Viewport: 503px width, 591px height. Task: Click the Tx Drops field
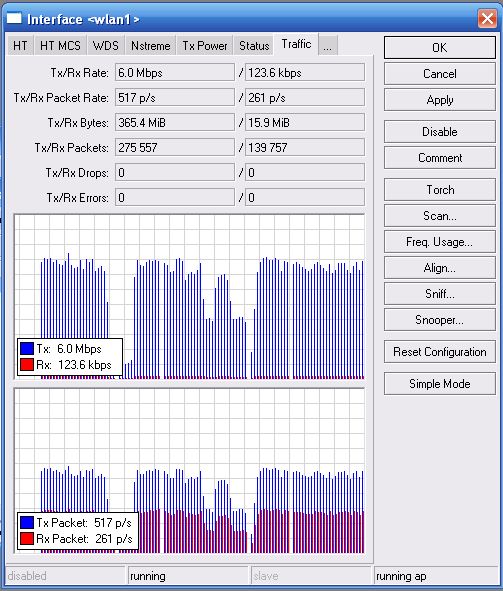tap(174, 173)
